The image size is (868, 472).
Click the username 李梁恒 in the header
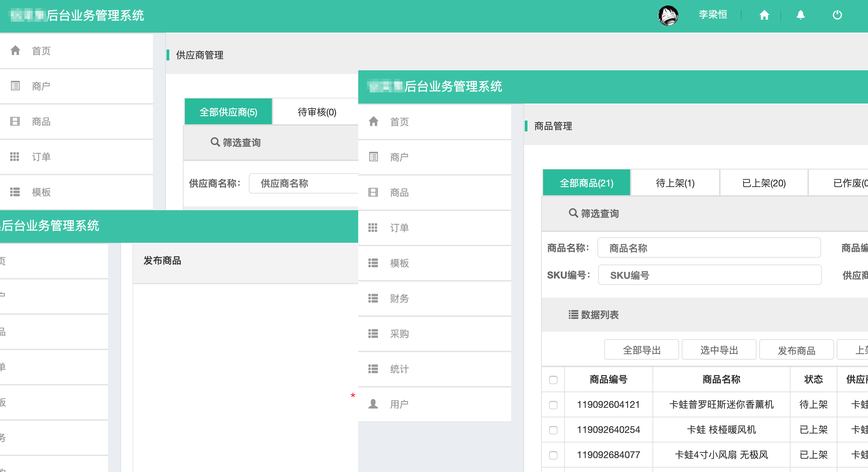coord(713,15)
